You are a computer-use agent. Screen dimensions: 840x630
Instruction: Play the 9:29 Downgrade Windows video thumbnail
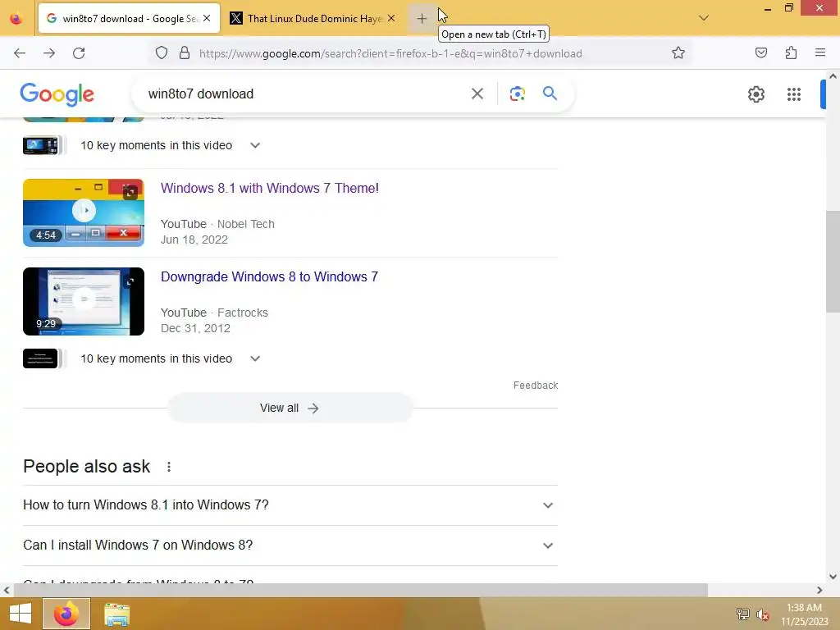pyautogui.click(x=84, y=301)
